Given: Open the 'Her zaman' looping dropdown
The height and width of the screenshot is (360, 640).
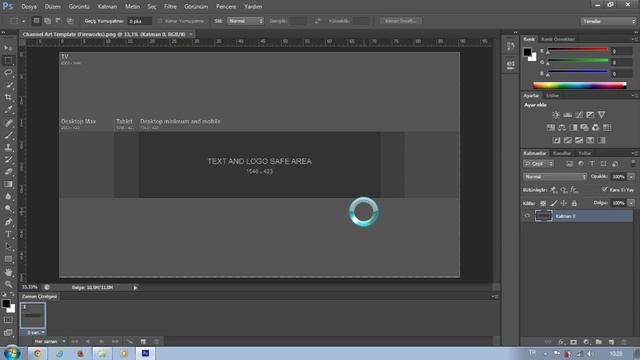Looking at the screenshot, I should (49, 341).
